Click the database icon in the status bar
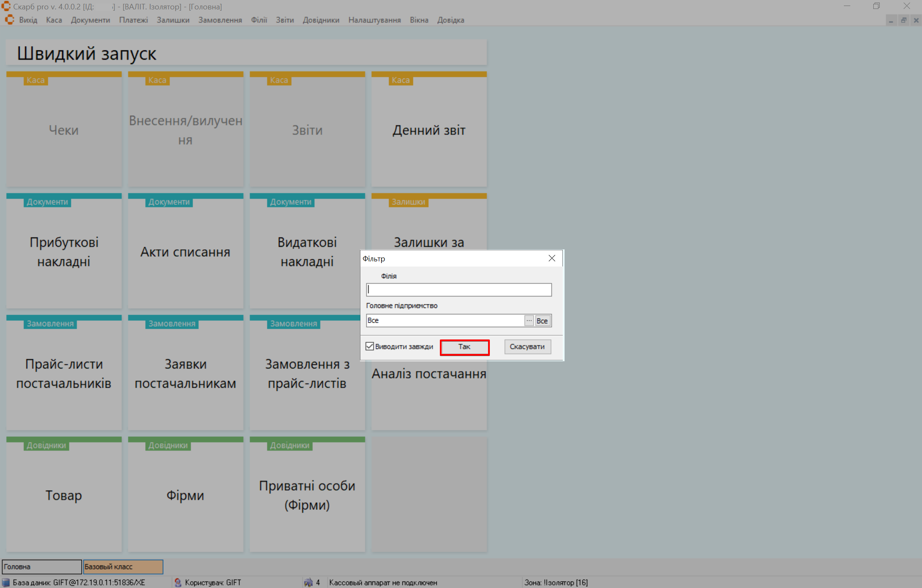The image size is (922, 588). pos(6,582)
